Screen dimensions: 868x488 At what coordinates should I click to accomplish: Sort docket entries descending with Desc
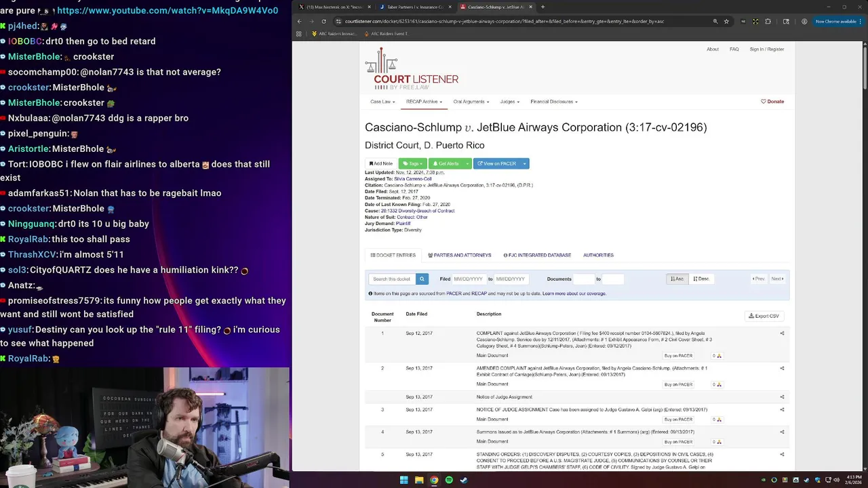701,279
